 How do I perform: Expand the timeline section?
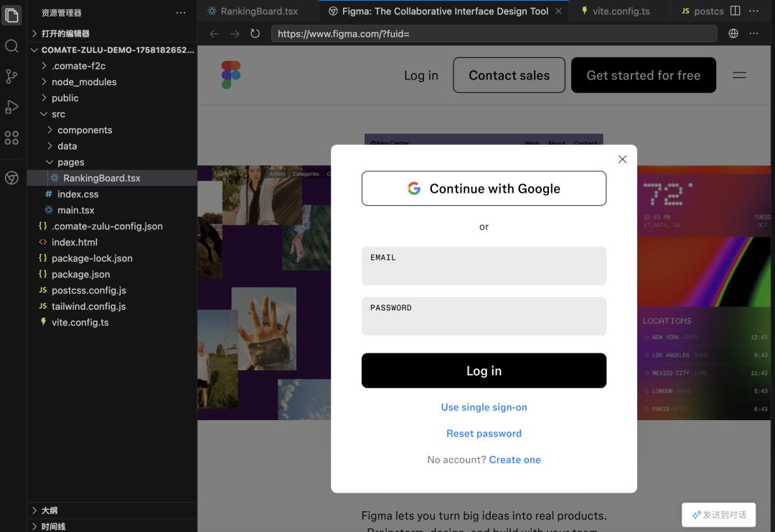tap(112, 526)
